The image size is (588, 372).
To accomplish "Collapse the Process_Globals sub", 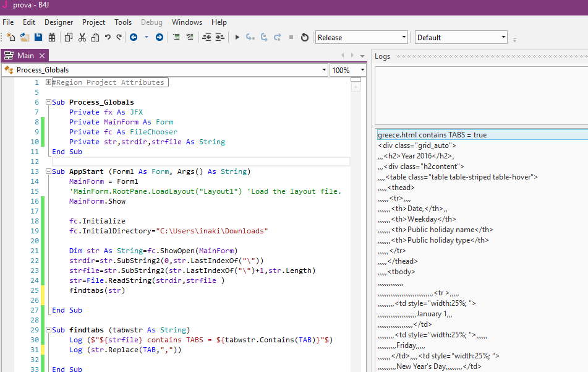I will coord(49,102).
